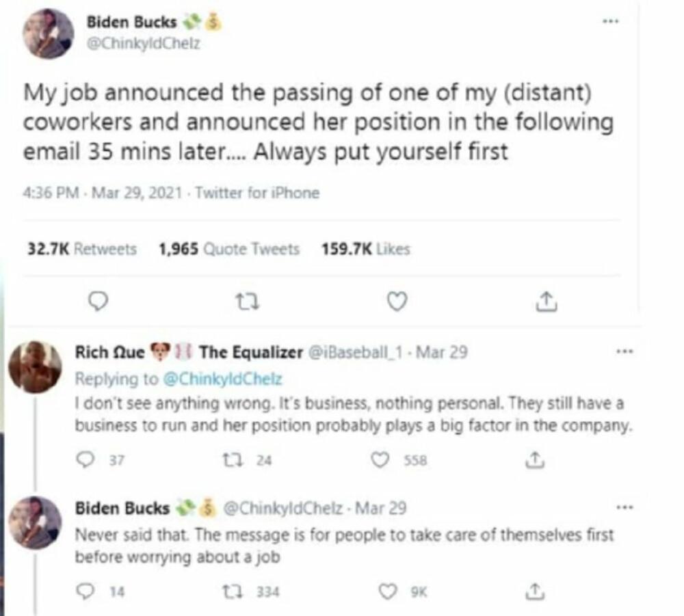Image resolution: width=684 pixels, height=616 pixels.
Task: Like Rich Que's reply with 558 likes
Action: pos(380,461)
